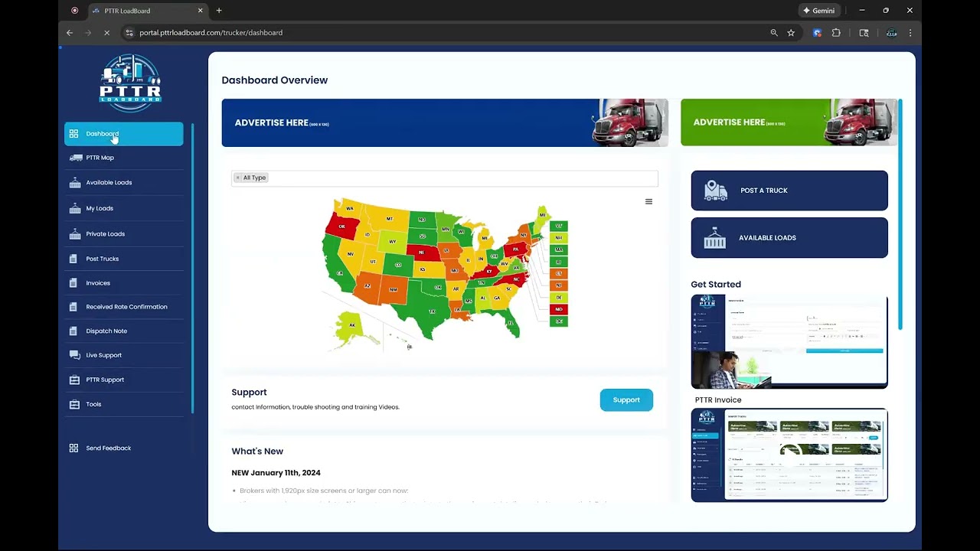Open the Dashboard sidebar item
Image resolution: width=980 pixels, height=551 pixels.
(124, 134)
